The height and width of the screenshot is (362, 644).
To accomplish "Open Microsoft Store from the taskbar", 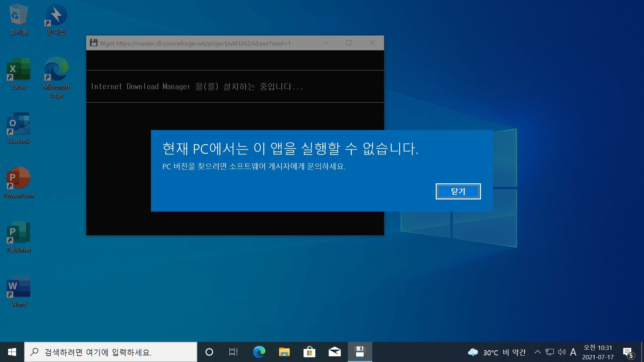I will pyautogui.click(x=309, y=352).
